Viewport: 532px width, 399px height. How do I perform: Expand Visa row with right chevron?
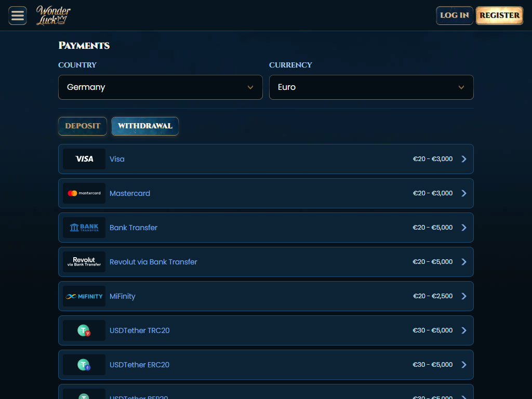pos(464,159)
